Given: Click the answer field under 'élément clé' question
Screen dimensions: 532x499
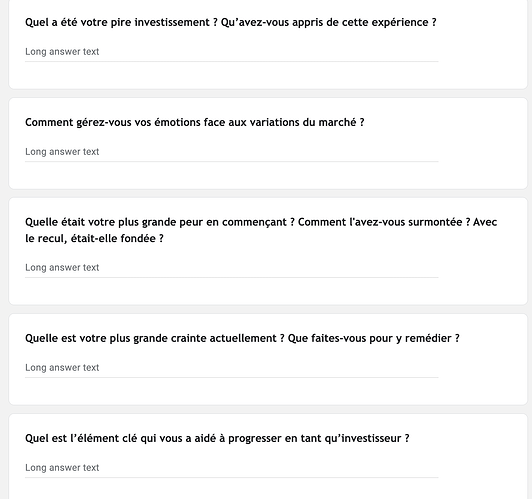Looking at the screenshot, I should coord(232,468).
